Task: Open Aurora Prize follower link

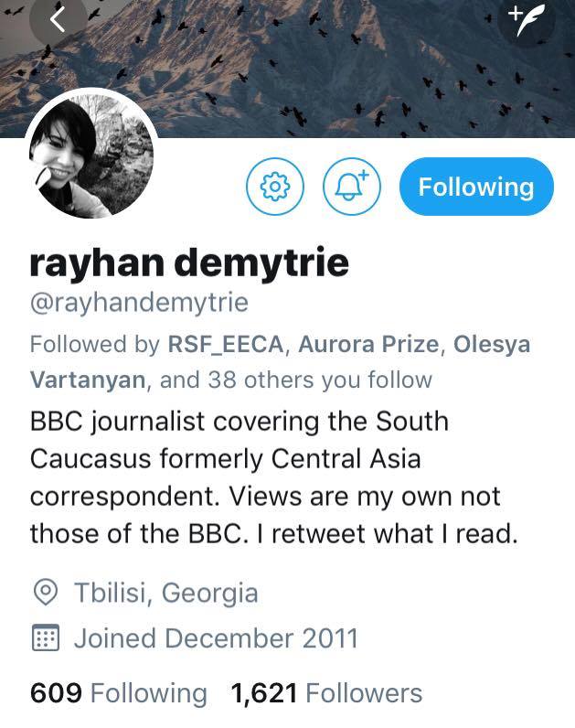Action: [x=368, y=344]
